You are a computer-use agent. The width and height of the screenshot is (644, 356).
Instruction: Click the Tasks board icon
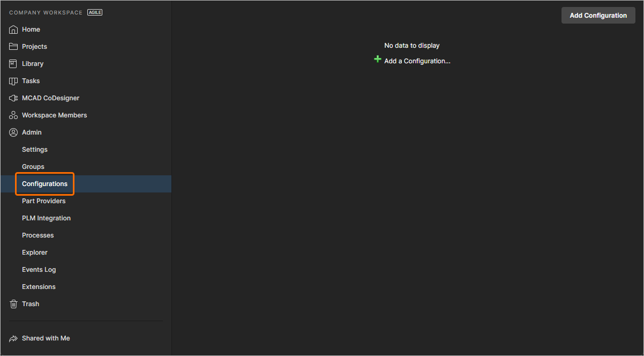click(x=13, y=81)
